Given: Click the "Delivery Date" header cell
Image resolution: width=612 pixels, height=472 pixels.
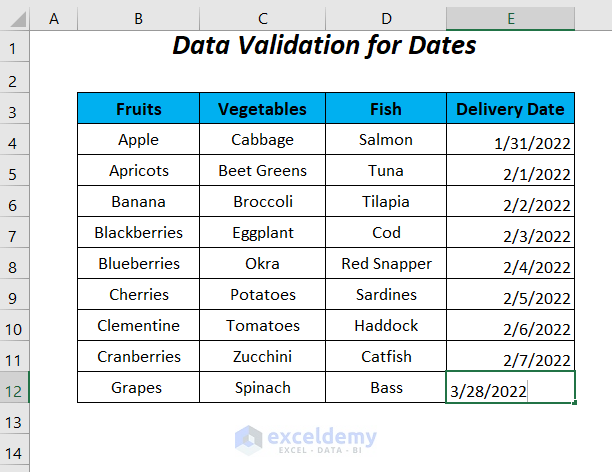Looking at the screenshot, I should pyautogui.click(x=510, y=109).
